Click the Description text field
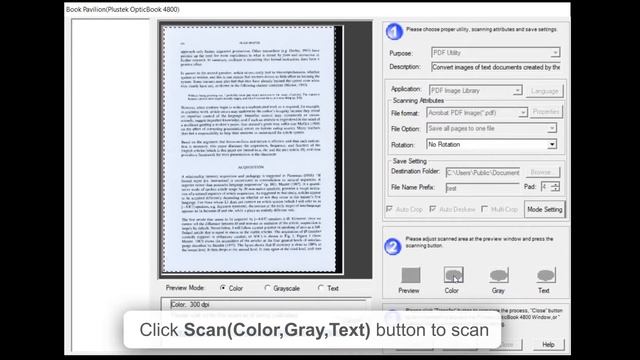Image resolution: width=640 pixels, height=360 pixels. (496, 67)
